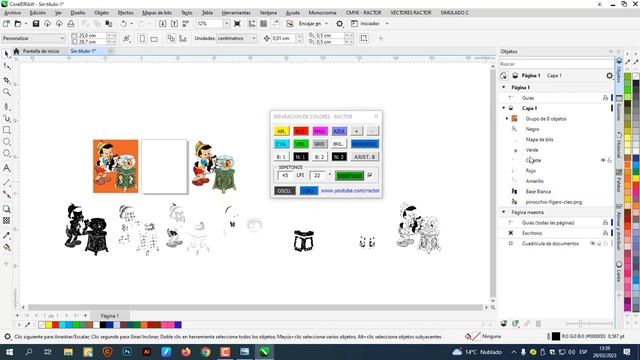Select the Rectangle tool
This screenshot has height=360, width=640.
point(7,130)
